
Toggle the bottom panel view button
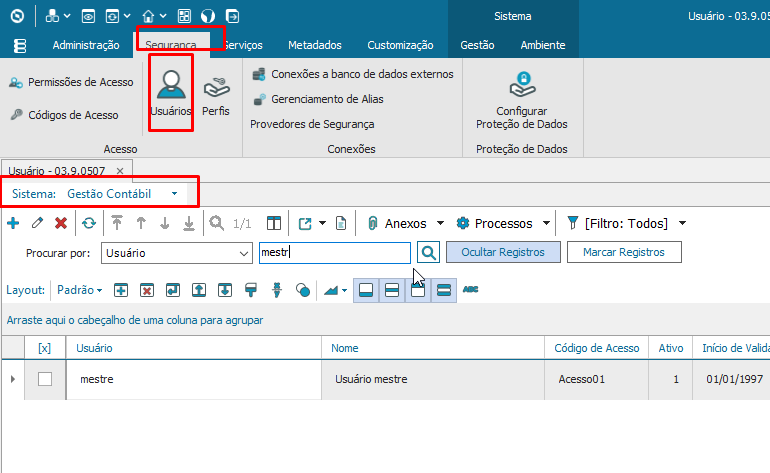366,290
